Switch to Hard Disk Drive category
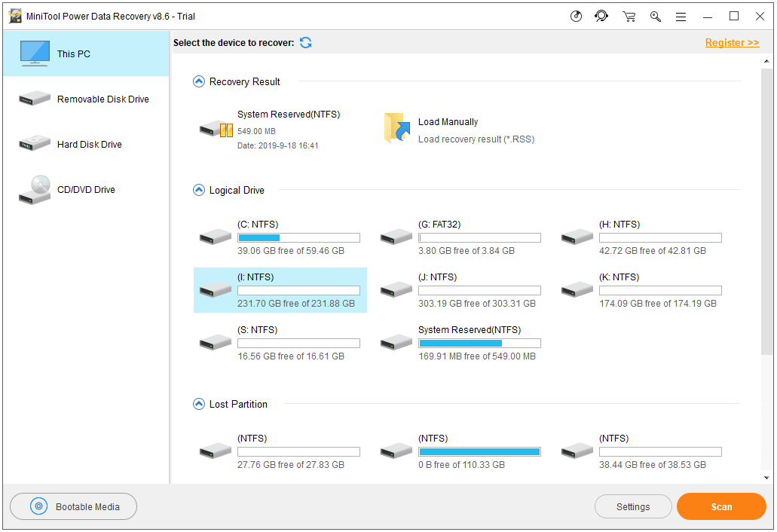Screen dimensions: 777x532 pos(85,144)
